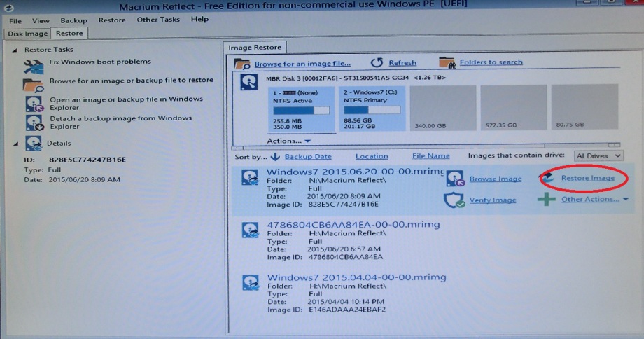This screenshot has height=339, width=644.
Task: Collapse the Details section
Action: (16, 144)
